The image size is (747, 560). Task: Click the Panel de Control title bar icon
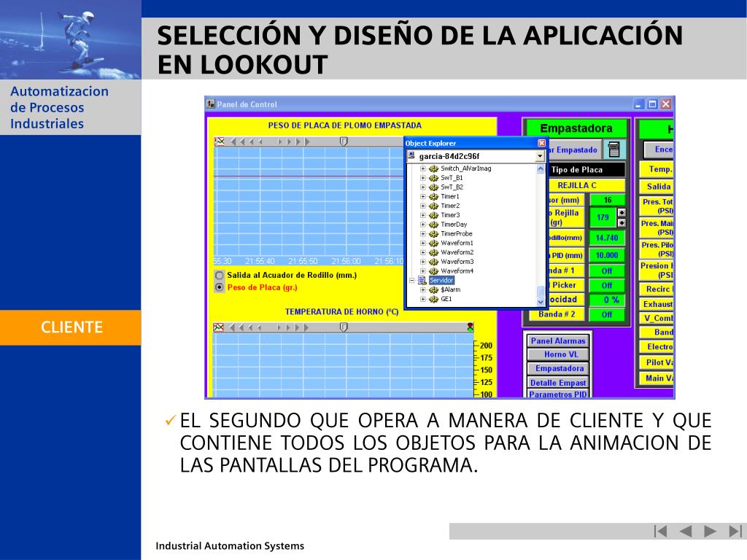211,104
